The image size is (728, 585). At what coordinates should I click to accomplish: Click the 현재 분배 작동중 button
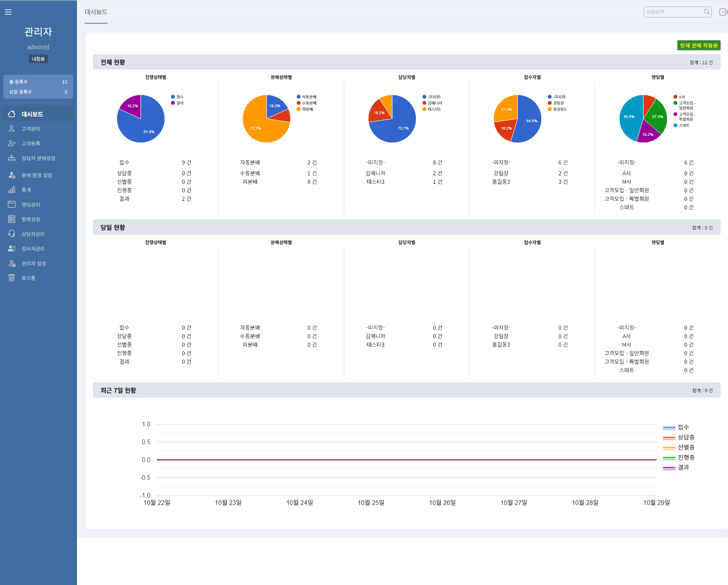699,45
